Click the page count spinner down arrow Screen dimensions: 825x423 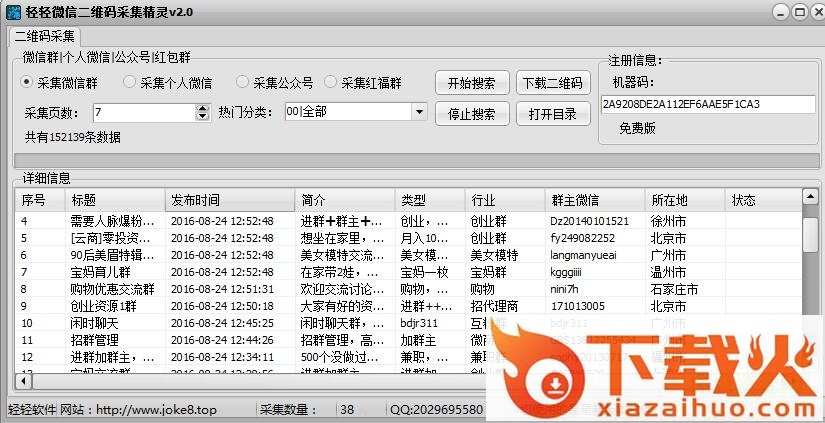click(x=203, y=116)
